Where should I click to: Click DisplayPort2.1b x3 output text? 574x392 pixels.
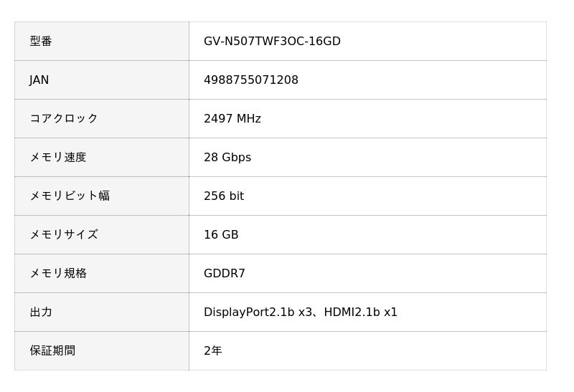click(257, 312)
